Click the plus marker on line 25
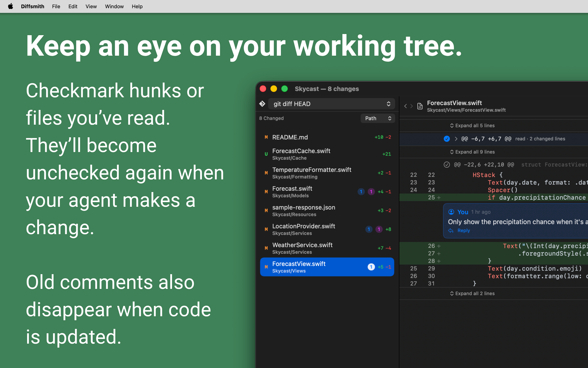The height and width of the screenshot is (368, 588). coord(439,198)
